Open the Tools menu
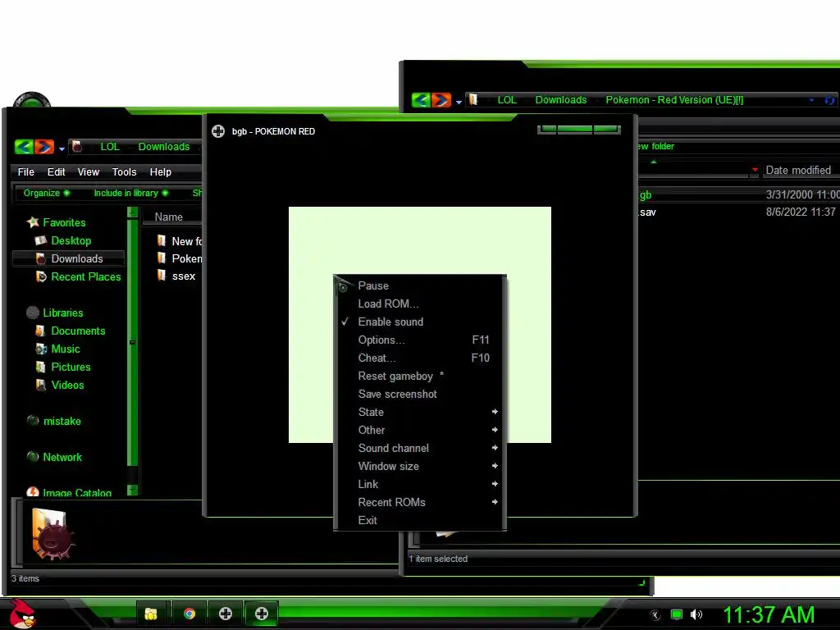This screenshot has height=630, width=840. tap(125, 172)
